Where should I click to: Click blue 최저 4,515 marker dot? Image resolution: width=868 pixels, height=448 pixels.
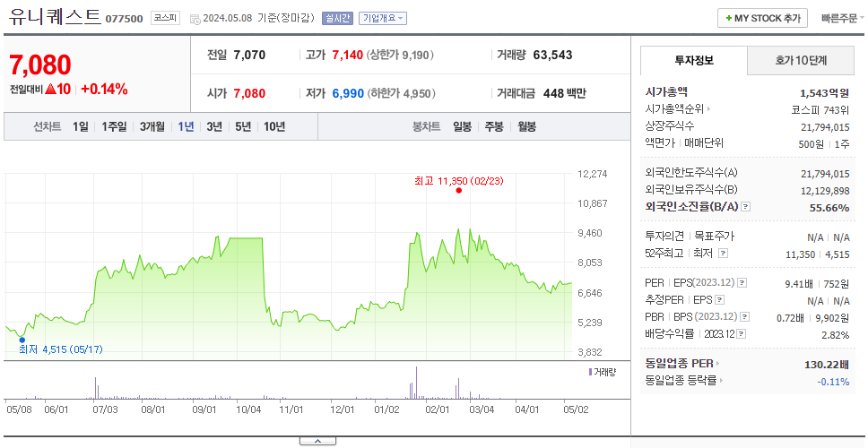pyautogui.click(x=22, y=340)
